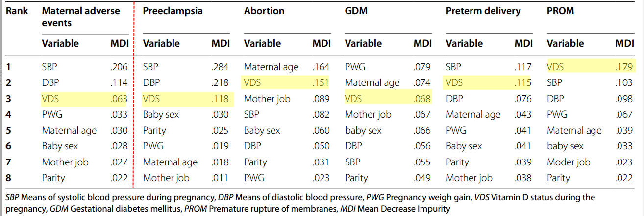
Task: Click the "Preeclampsia" column heading
Action: click(x=173, y=11)
